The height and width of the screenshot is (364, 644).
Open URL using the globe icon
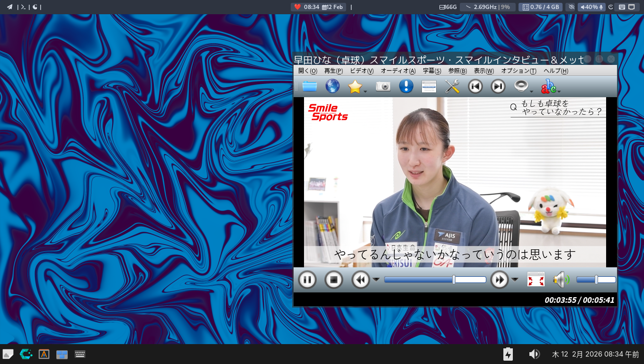332,86
